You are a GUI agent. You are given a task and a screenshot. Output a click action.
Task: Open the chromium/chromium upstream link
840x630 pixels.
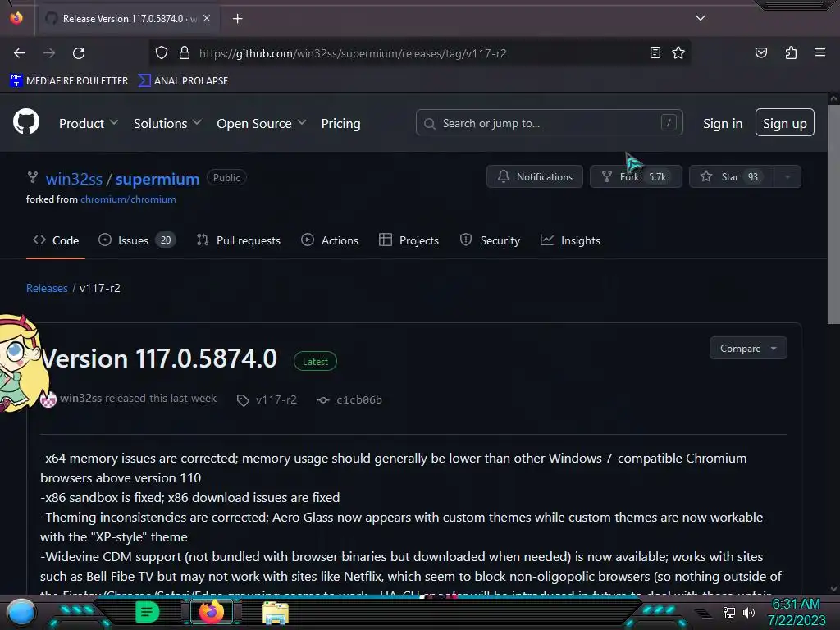pyautogui.click(x=128, y=199)
